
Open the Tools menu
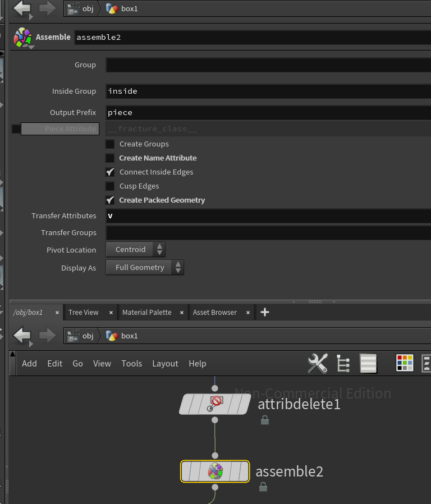pyautogui.click(x=131, y=364)
